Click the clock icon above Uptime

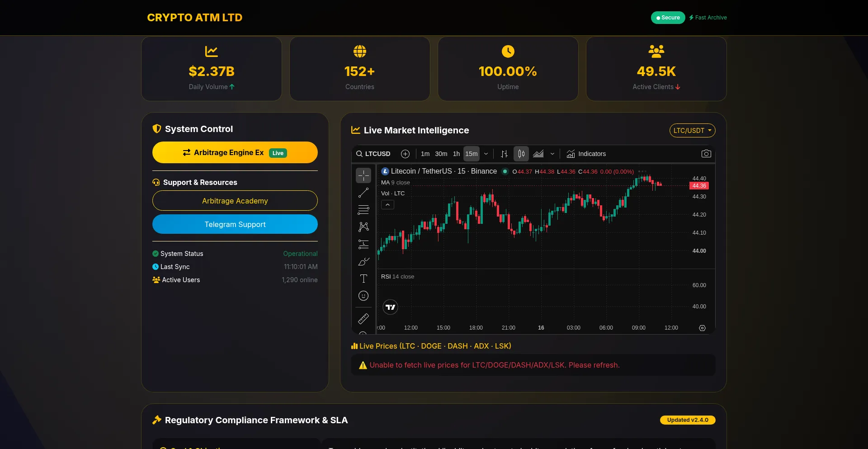click(508, 52)
